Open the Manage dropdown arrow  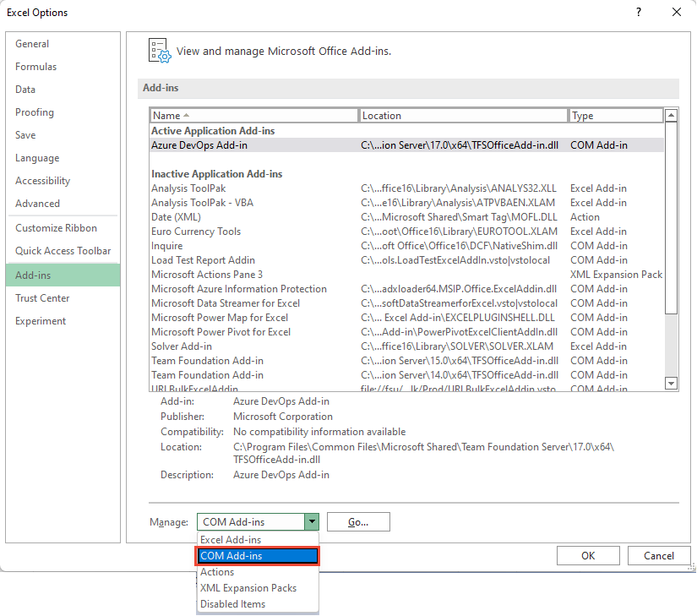point(312,521)
